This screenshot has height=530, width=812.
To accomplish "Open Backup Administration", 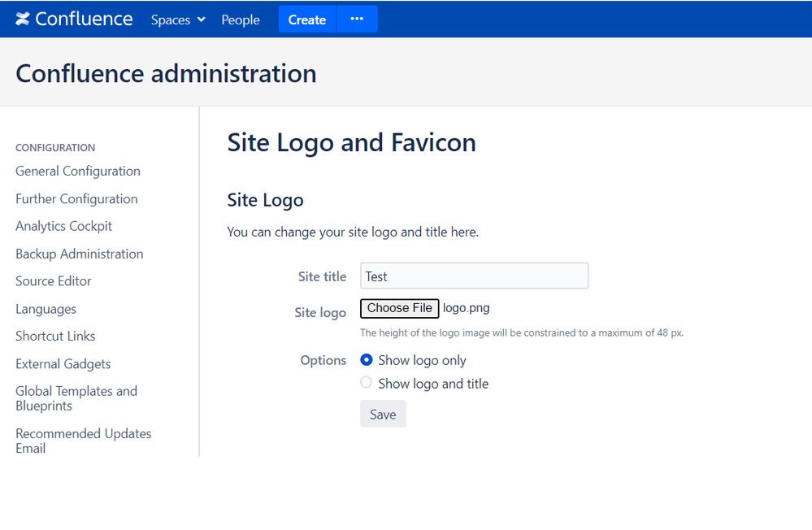I will tap(79, 254).
